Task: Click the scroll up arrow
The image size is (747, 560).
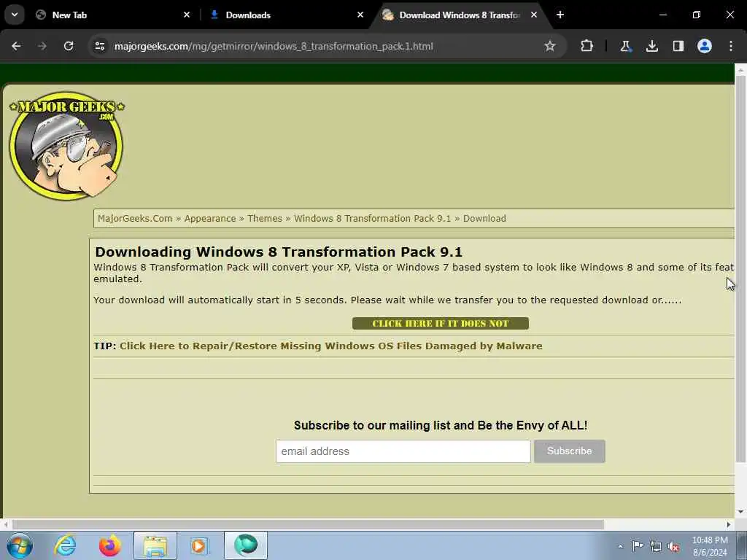Action: (740, 69)
